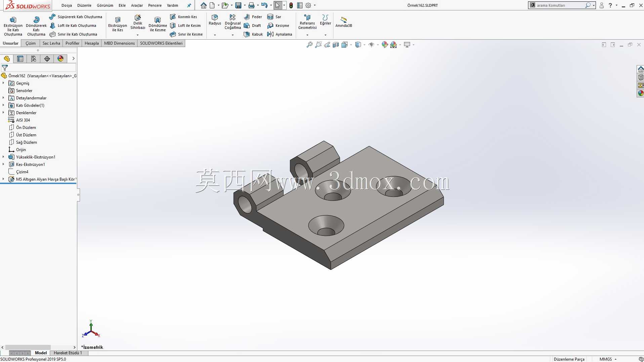Open the Delik Sihirbazı hole wizard

(138, 23)
